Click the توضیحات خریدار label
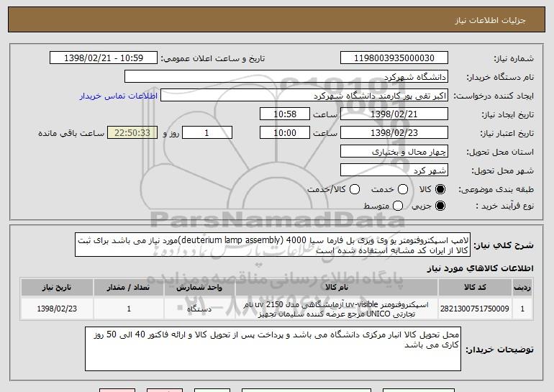This screenshot has width=554, height=392. (x=499, y=350)
